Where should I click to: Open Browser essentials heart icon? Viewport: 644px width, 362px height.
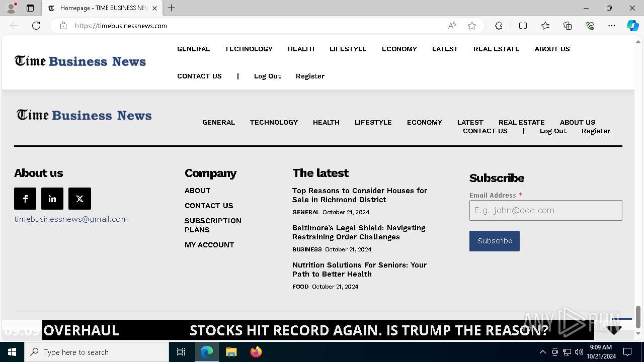(590, 26)
